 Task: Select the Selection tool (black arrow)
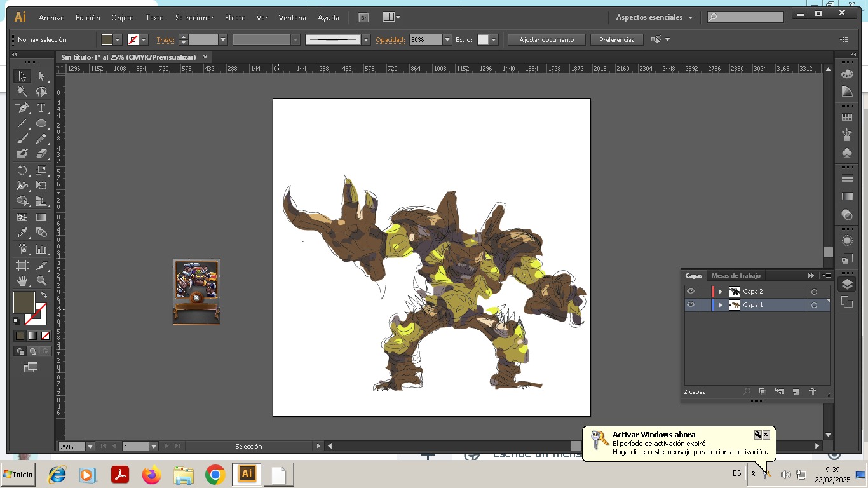pos(22,76)
